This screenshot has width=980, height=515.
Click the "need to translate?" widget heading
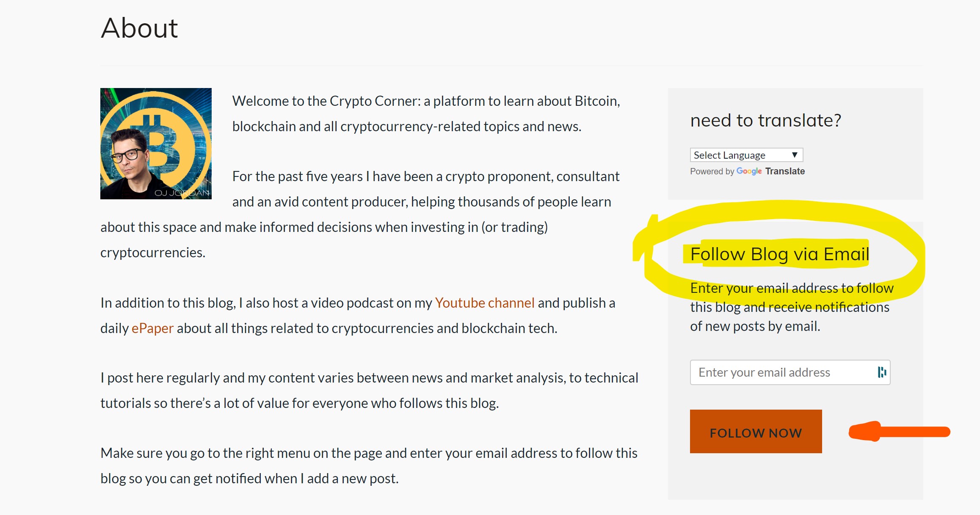[765, 121]
